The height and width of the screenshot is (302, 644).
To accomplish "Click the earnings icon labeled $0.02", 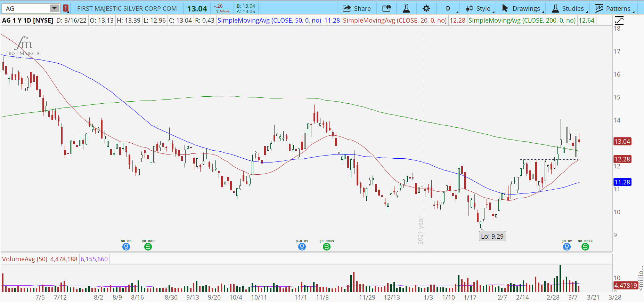I will pyautogui.click(x=567, y=247).
